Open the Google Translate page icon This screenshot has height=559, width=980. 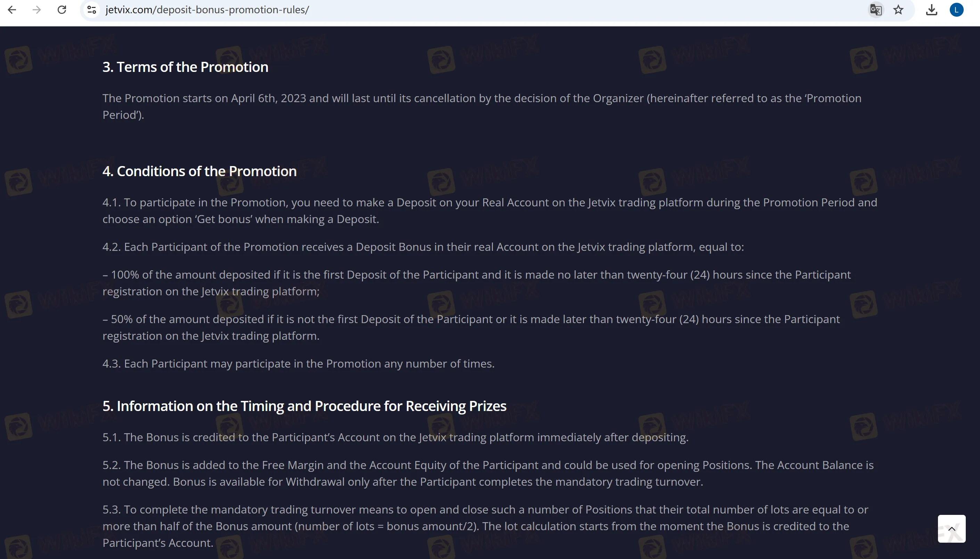875,10
